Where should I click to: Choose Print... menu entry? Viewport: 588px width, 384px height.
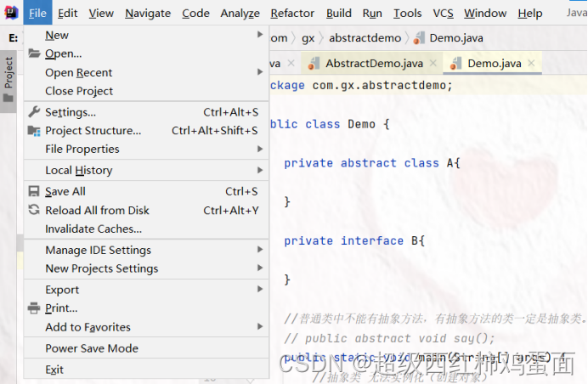(146, 308)
